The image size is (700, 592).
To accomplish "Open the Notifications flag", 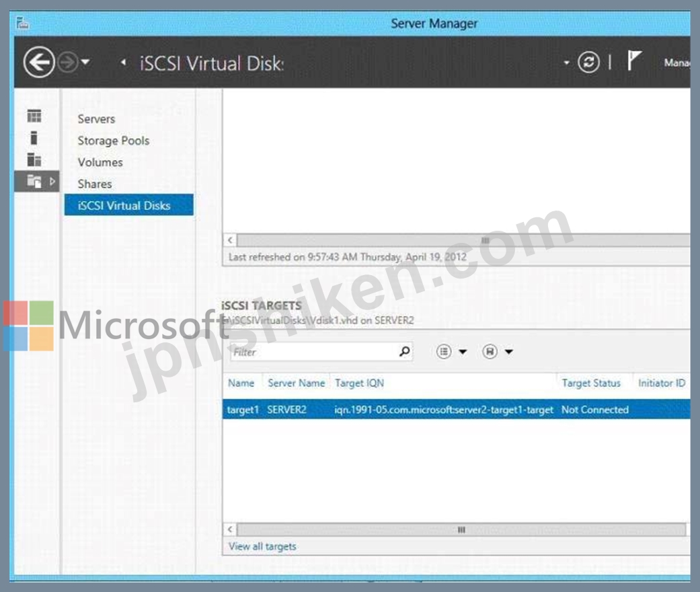I will [633, 61].
